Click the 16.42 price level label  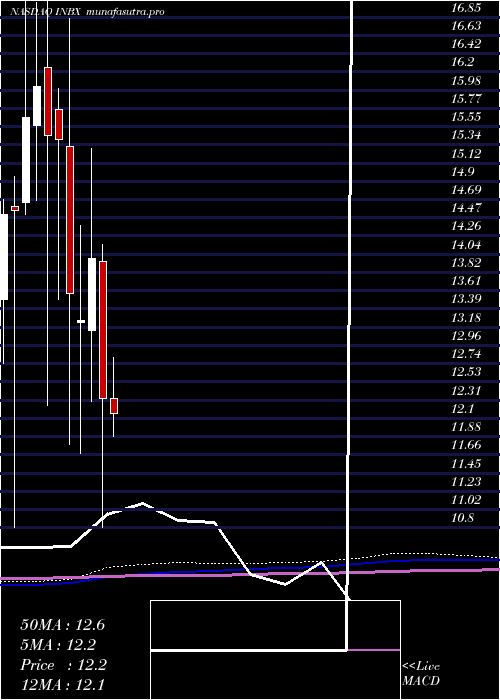pos(466,44)
